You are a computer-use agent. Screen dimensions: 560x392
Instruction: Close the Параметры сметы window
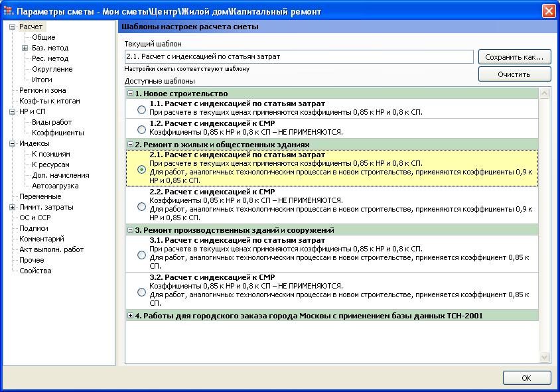[549, 11]
